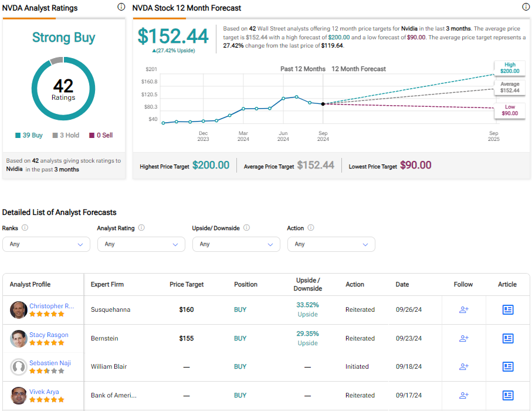Click info icon beside NVDA Analyst Ratings
532x411 pixels.
tap(121, 7)
